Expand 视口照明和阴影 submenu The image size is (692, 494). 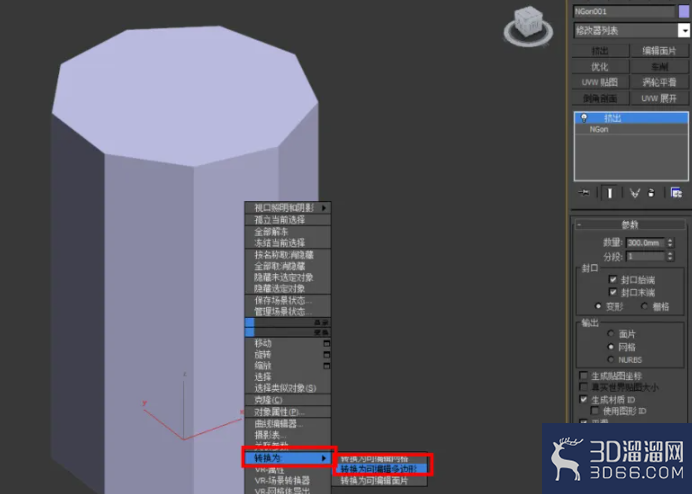288,208
